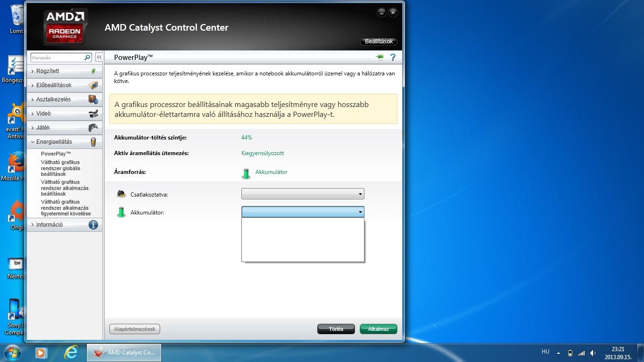
Task: Open help with the question mark icon
Action: click(393, 57)
